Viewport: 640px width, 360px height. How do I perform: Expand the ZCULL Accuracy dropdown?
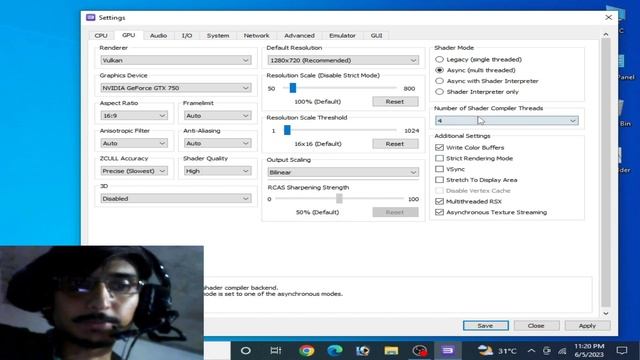coord(134,171)
